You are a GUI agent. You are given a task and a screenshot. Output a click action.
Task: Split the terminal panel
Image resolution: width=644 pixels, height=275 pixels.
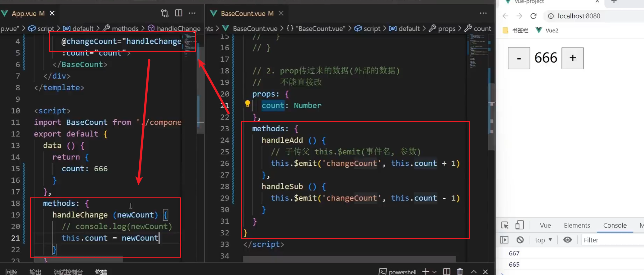(x=447, y=272)
